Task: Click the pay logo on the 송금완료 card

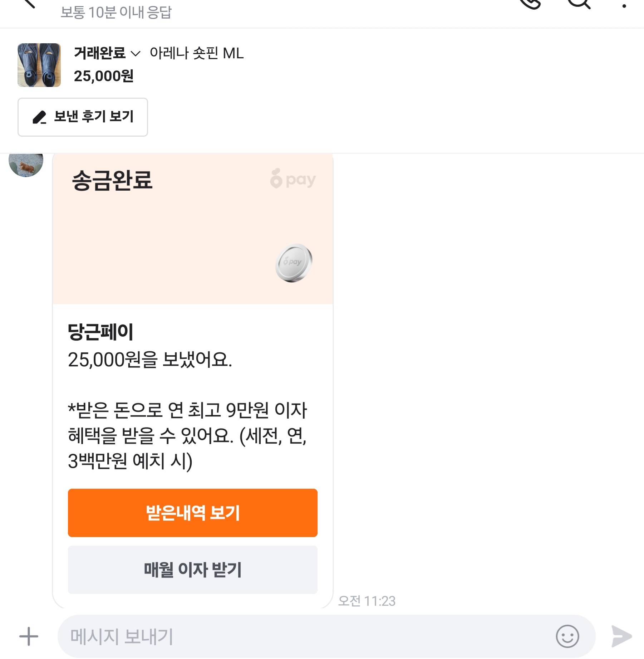Action: 293,179
